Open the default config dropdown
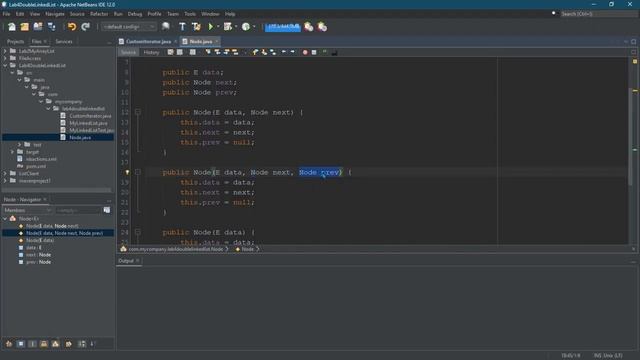This screenshot has height=360, width=640. (129, 27)
